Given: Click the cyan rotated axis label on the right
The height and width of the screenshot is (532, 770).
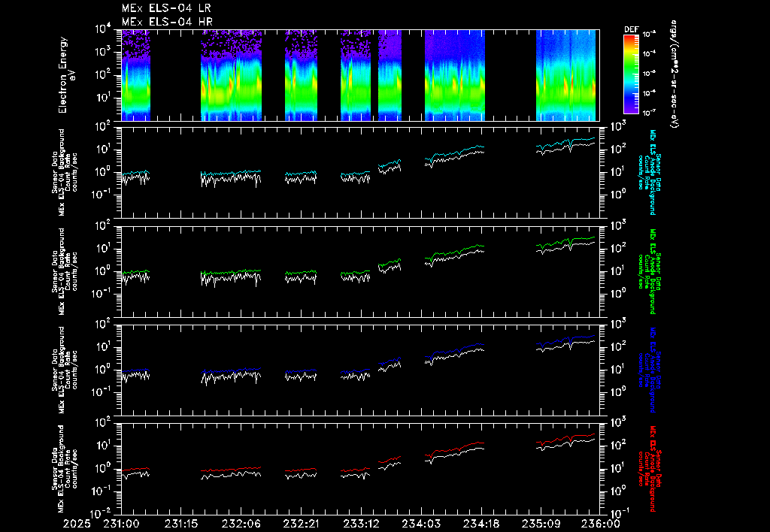Looking at the screenshot, I should click(652, 172).
